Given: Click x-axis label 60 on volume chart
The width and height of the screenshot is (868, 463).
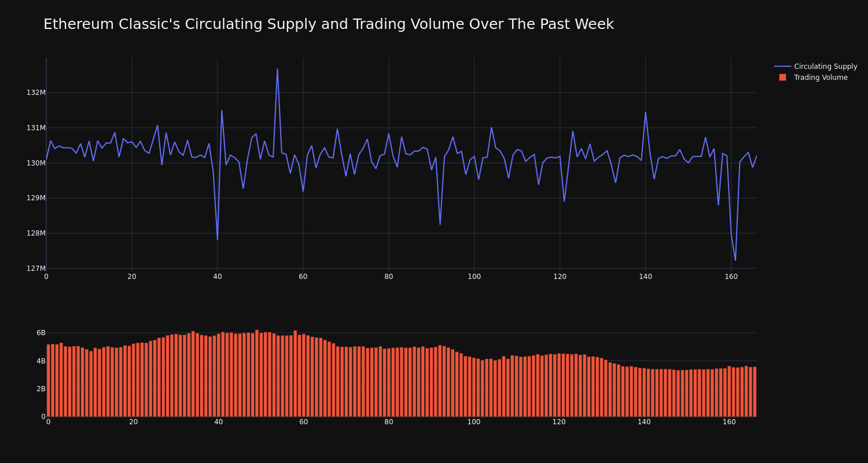Looking at the screenshot, I should pyautogui.click(x=304, y=422).
